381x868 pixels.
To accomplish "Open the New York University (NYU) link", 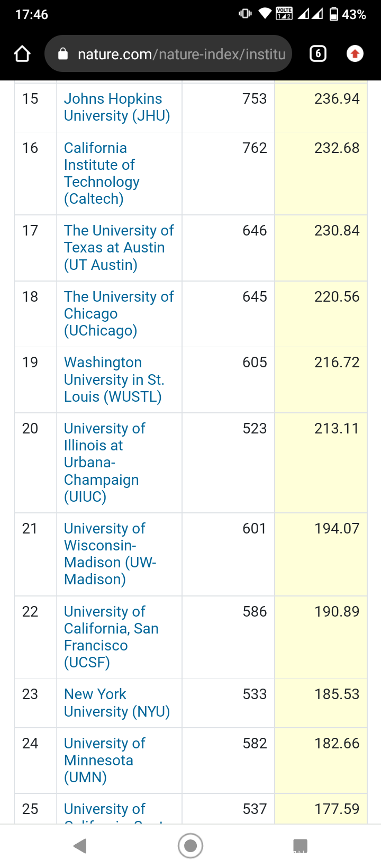I will click(116, 702).
